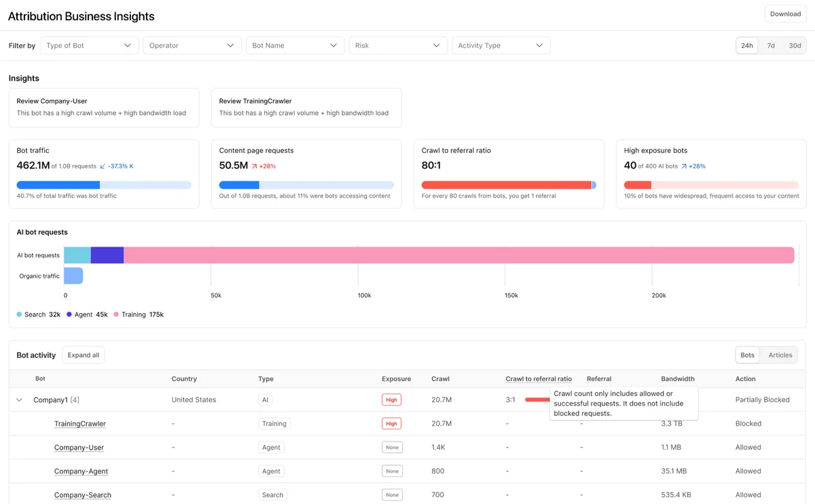The width and height of the screenshot is (815, 504).
Task: Click the Download button
Action: pos(786,14)
